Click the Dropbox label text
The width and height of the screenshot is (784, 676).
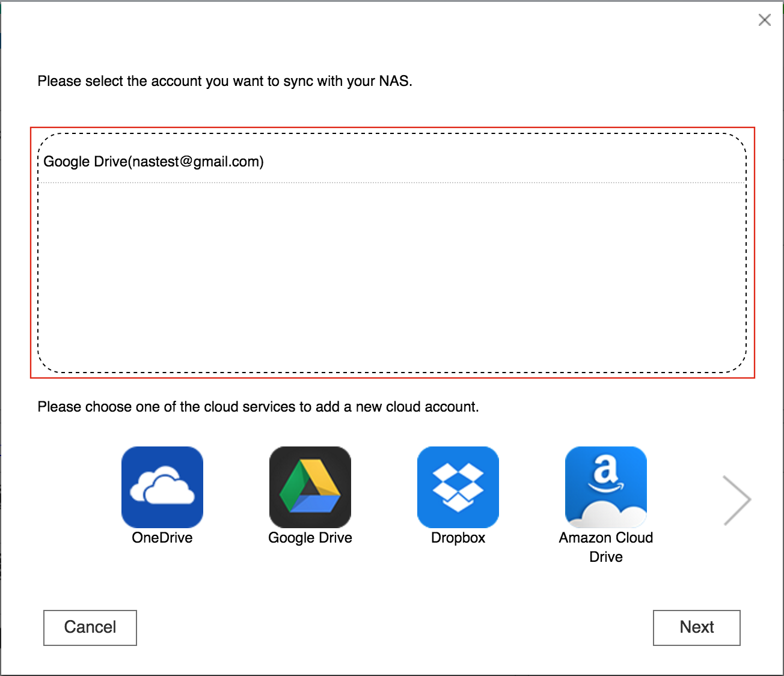click(458, 538)
